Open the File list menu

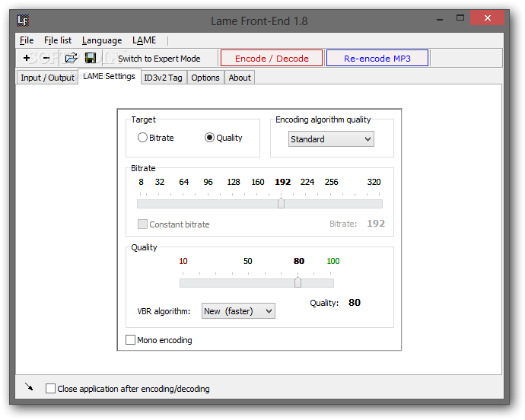coord(58,40)
